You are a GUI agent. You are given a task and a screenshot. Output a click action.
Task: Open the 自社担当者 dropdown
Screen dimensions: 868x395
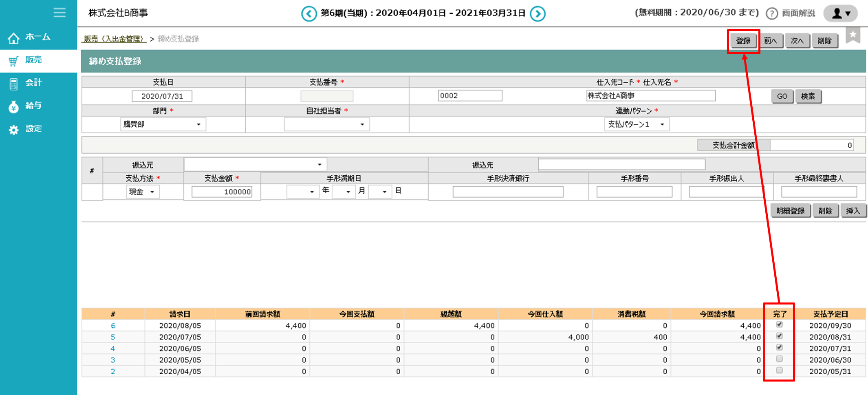pyautogui.click(x=327, y=124)
